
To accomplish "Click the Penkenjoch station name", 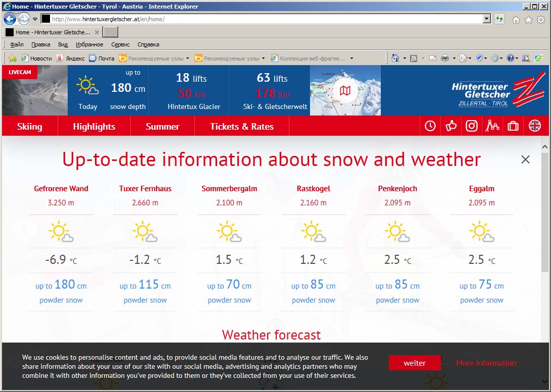I will (397, 189).
